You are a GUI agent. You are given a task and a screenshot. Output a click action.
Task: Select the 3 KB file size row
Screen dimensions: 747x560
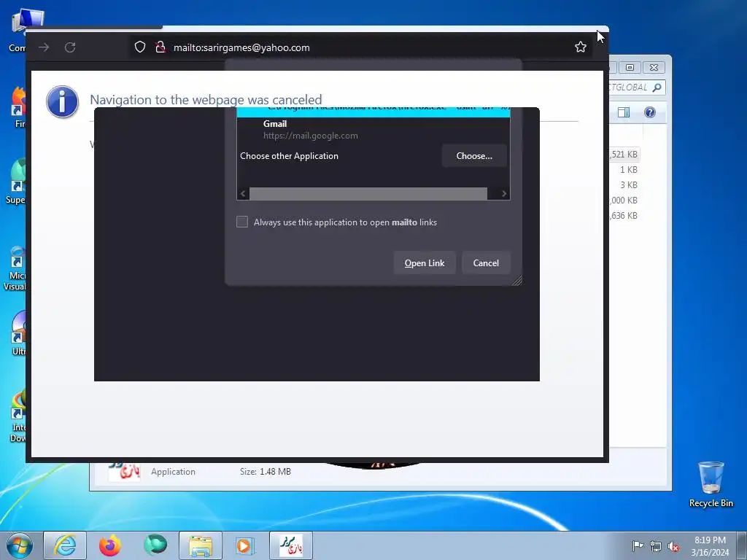[x=628, y=184]
